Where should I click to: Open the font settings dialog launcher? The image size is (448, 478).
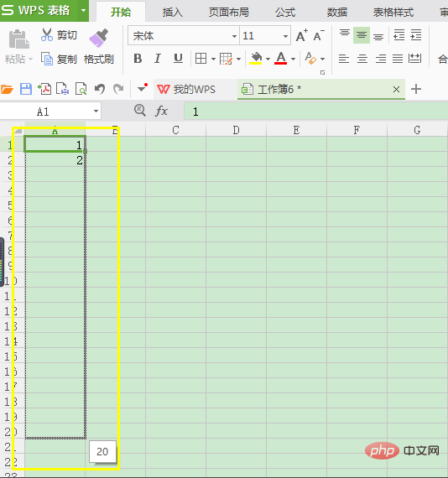point(322,73)
